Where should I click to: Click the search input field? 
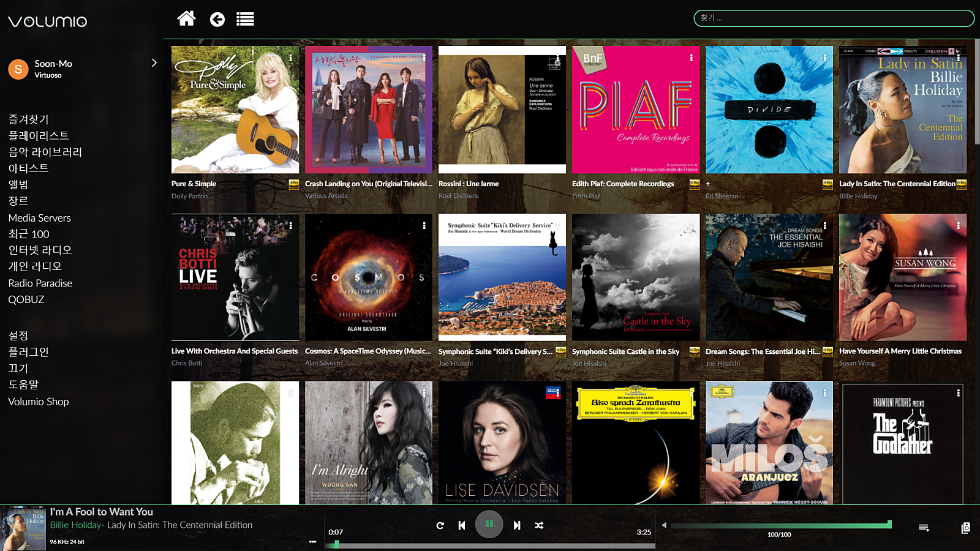(x=834, y=18)
